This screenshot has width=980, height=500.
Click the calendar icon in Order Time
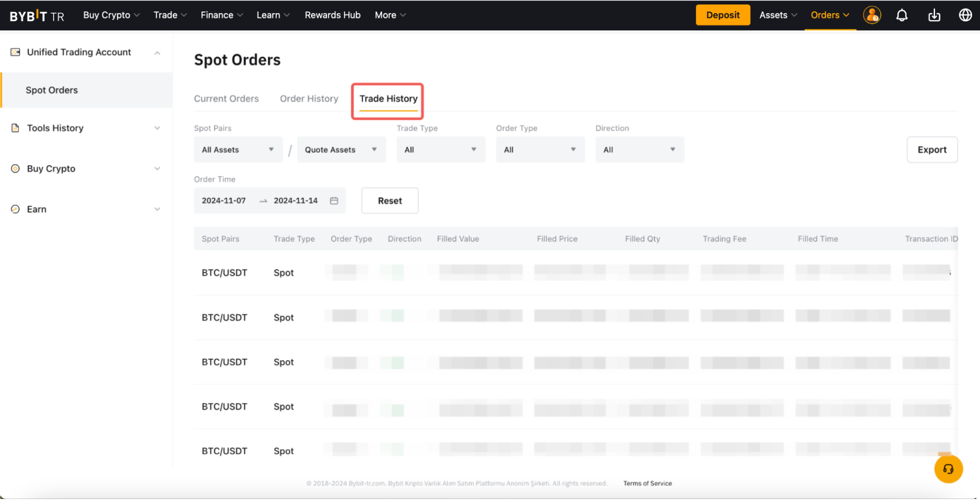pyautogui.click(x=334, y=201)
